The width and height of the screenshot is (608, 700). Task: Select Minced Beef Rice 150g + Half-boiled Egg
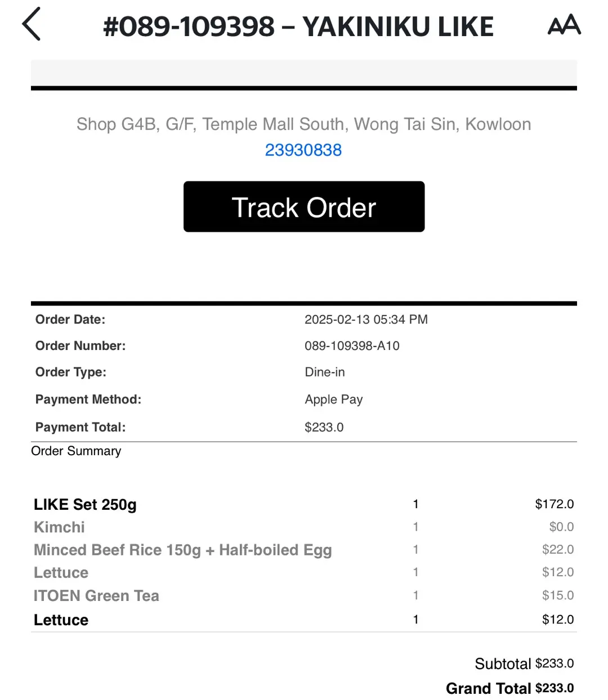tap(182, 550)
